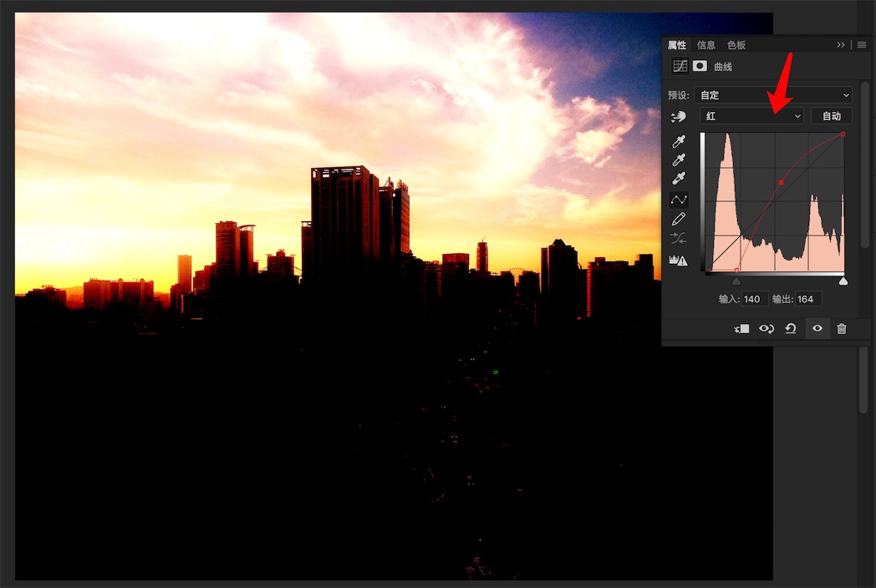Open the 红 channel dropdown
Screen dimensions: 876x588
(751, 116)
